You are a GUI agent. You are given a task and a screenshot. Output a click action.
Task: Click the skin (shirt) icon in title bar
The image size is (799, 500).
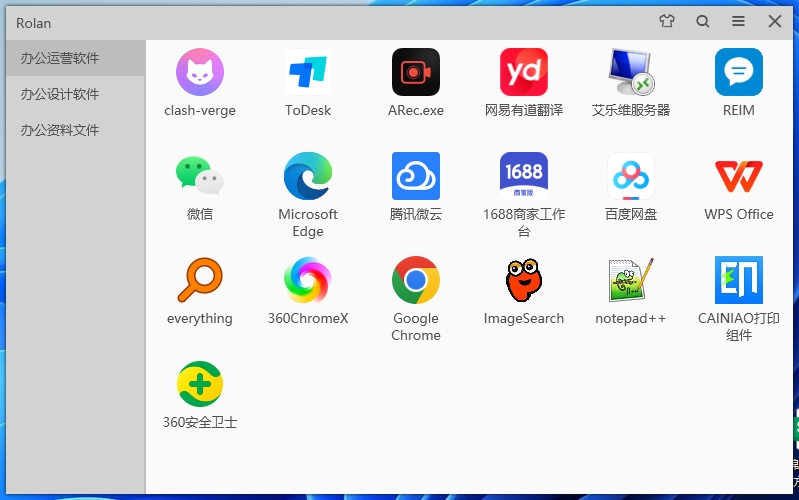point(667,21)
